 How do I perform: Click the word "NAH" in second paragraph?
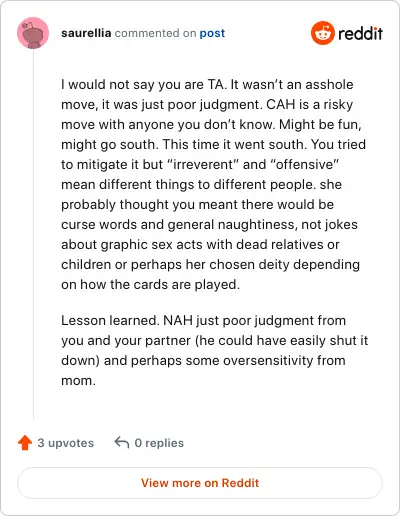coord(178,320)
